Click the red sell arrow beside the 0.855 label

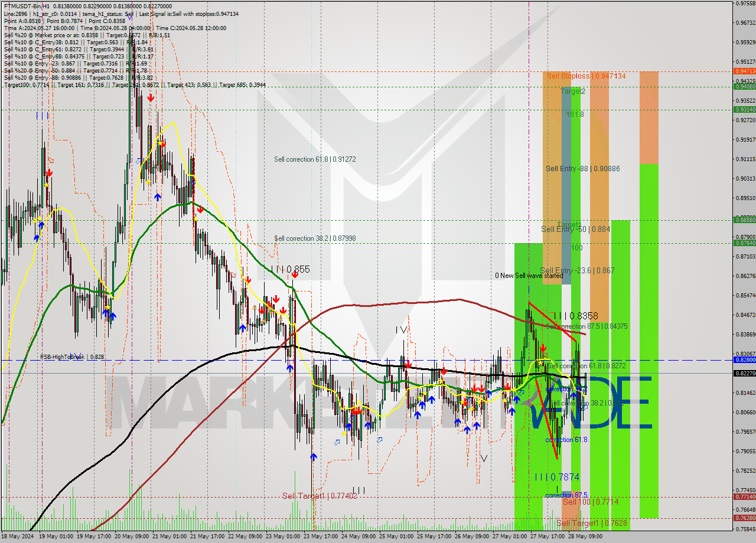point(295,274)
